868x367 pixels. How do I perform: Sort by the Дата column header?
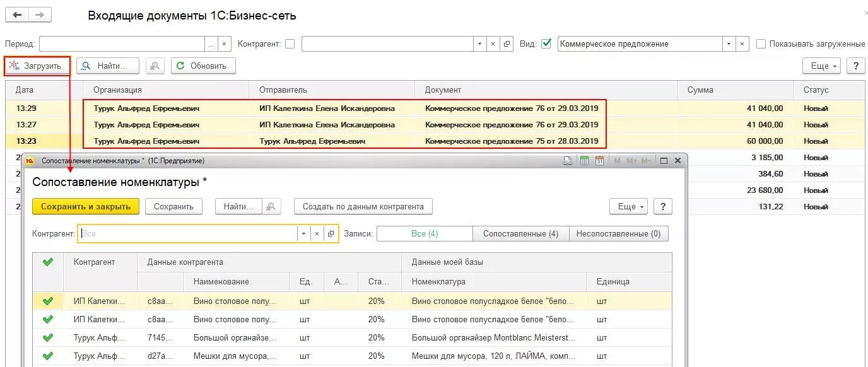click(x=45, y=90)
